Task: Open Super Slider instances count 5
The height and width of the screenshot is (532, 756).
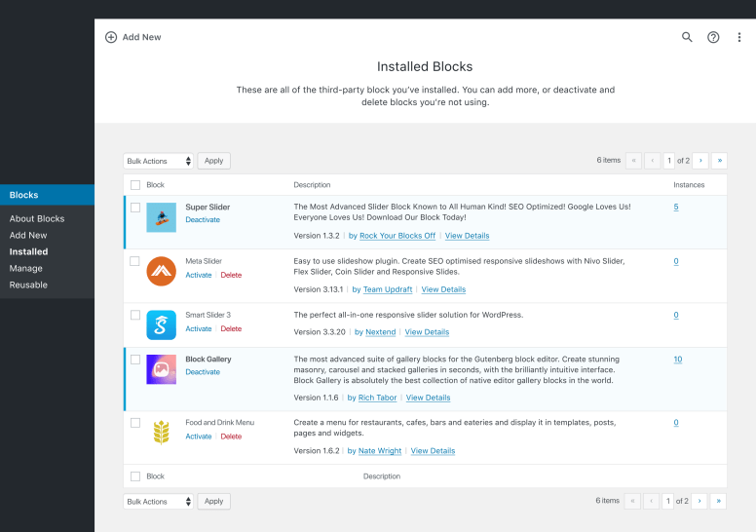Action: (676, 207)
